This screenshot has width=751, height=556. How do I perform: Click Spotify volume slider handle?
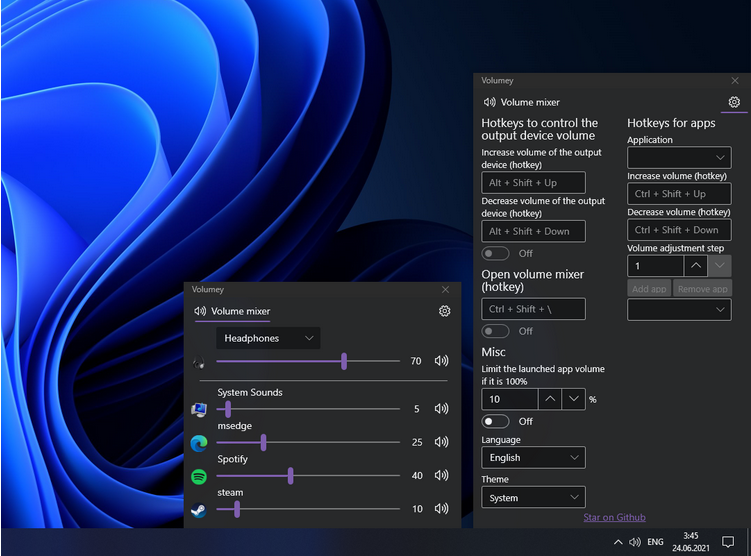point(291,476)
